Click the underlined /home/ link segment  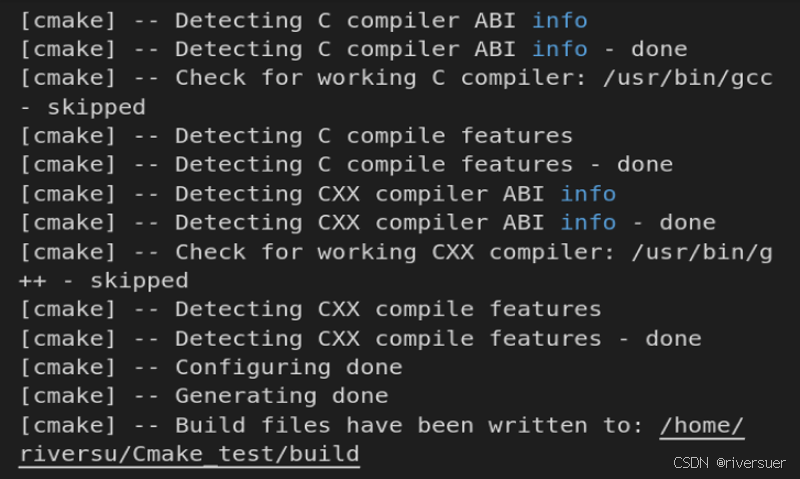pyautogui.click(x=701, y=426)
